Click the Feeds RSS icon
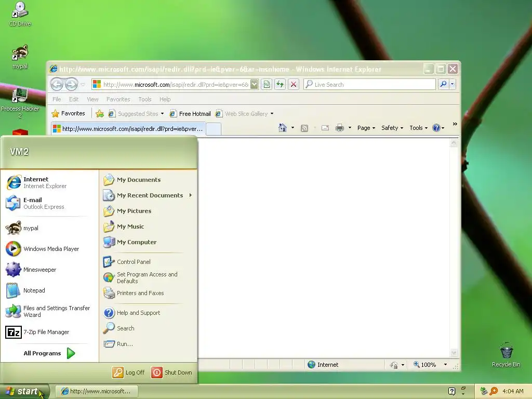Image resolution: width=532 pixels, height=399 pixels. (304, 128)
